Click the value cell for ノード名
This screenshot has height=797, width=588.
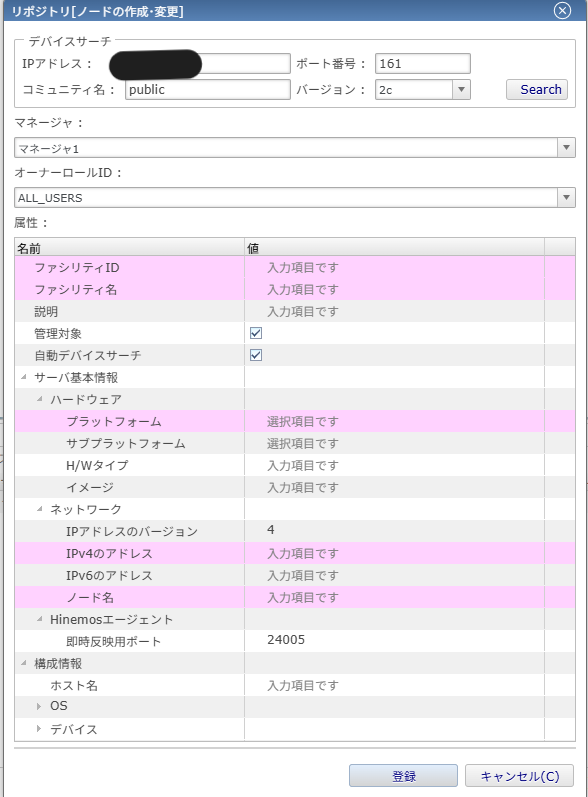[394, 597]
